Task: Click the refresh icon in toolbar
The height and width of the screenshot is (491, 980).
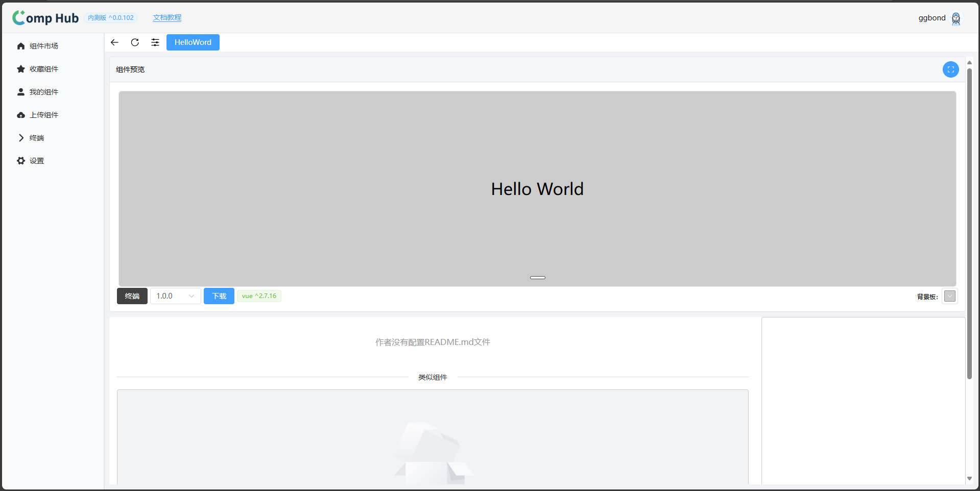Action: click(x=135, y=42)
